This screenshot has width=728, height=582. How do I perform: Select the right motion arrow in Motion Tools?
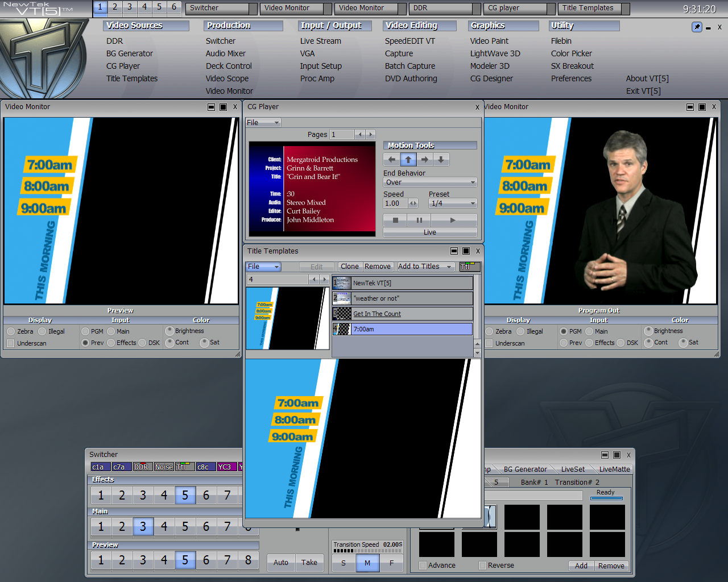(424, 160)
